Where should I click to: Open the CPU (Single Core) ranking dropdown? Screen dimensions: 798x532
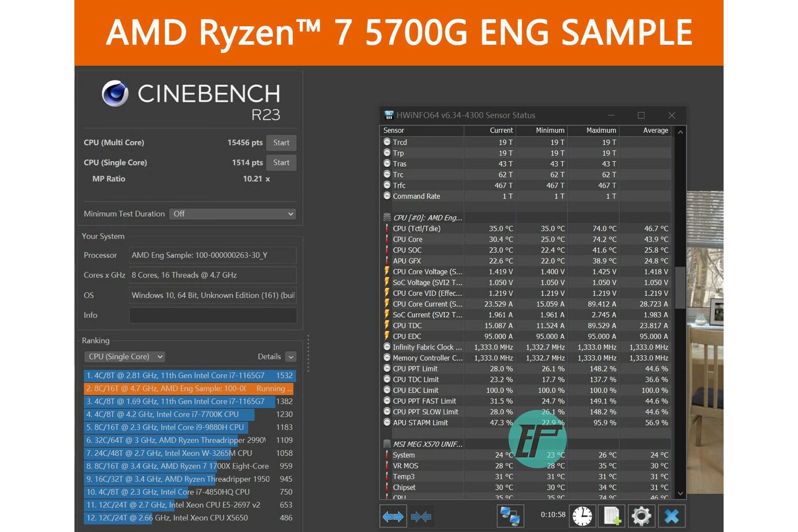(125, 357)
